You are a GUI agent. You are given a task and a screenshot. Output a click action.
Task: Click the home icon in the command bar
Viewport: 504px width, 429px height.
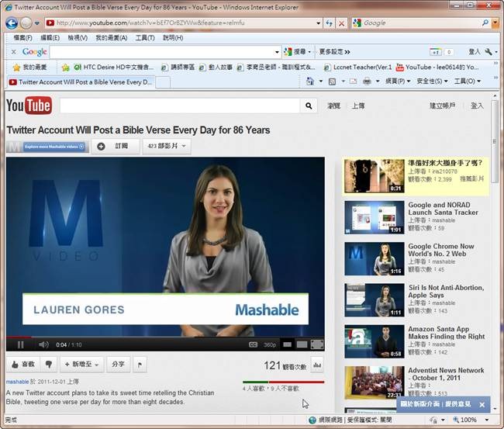click(310, 81)
